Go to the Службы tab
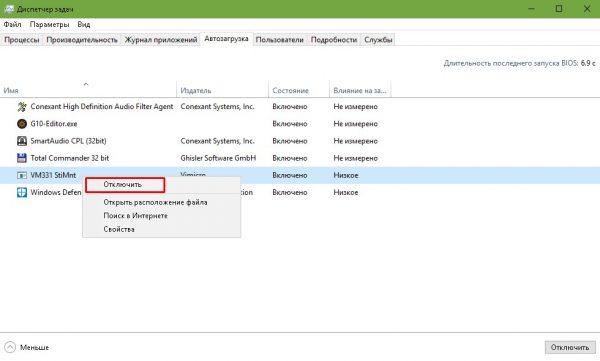 378,40
